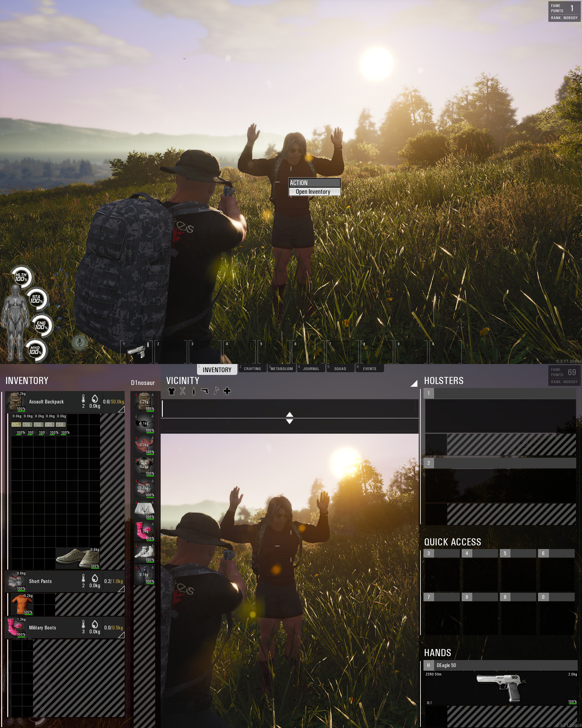This screenshot has height=728, width=582.
Task: Click the vicinity up-down resize handle
Action: pyautogui.click(x=289, y=418)
